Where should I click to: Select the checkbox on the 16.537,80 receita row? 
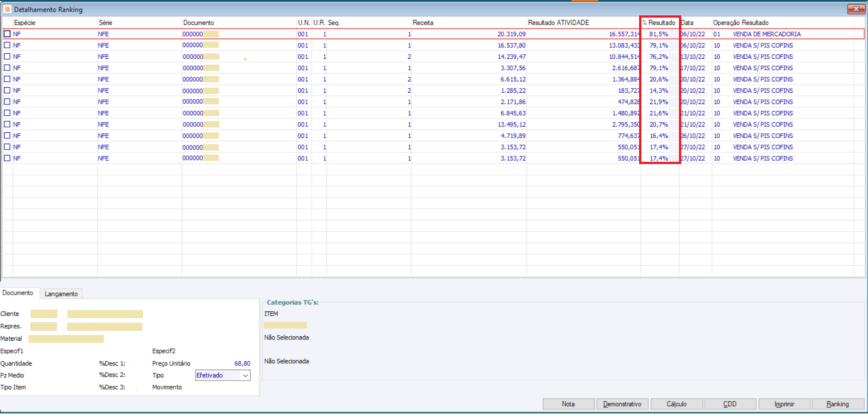click(x=7, y=45)
